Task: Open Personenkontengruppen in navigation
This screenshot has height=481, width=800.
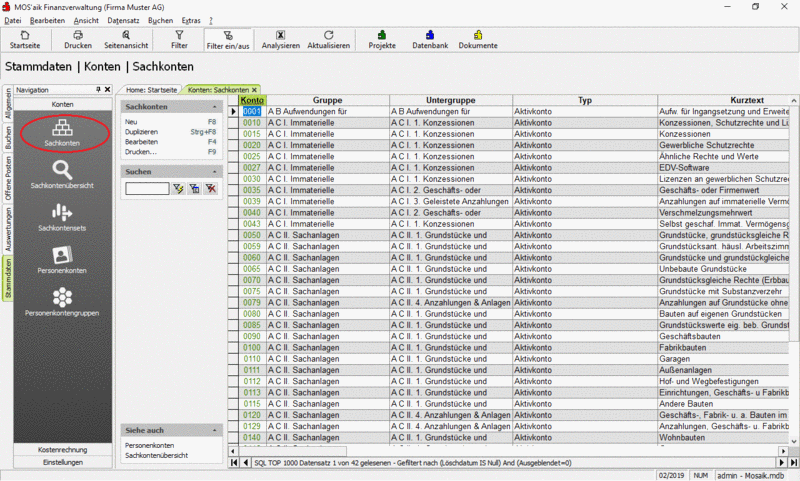Action: coord(62,302)
